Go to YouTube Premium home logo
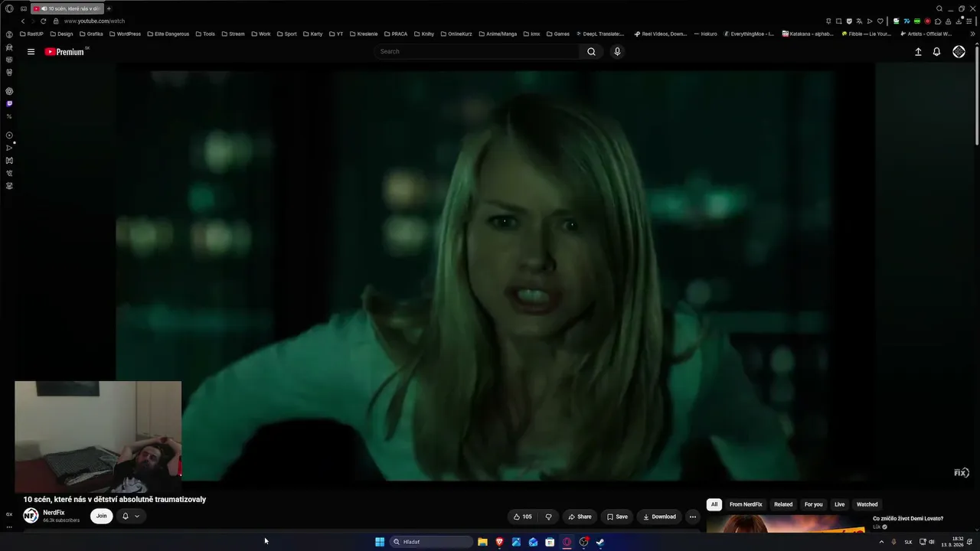The width and height of the screenshot is (980, 551). (64, 52)
